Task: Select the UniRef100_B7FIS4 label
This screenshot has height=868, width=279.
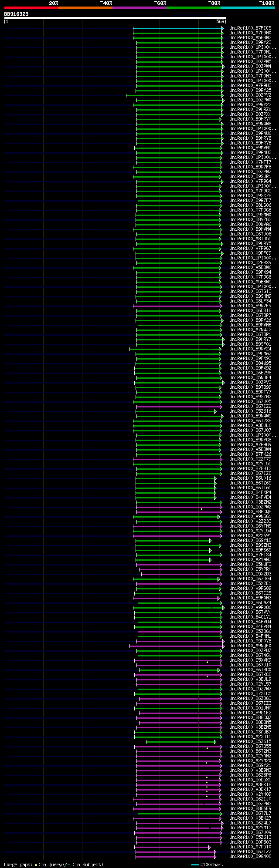Action: (x=250, y=555)
